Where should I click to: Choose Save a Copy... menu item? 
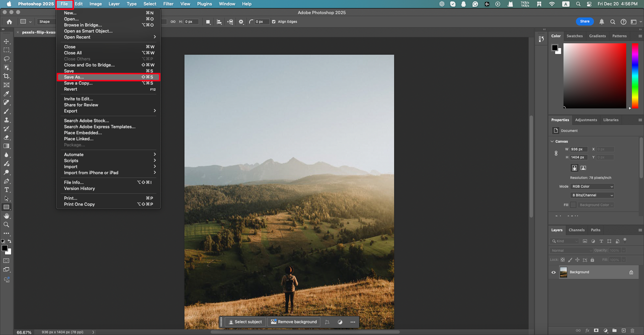click(x=108, y=83)
